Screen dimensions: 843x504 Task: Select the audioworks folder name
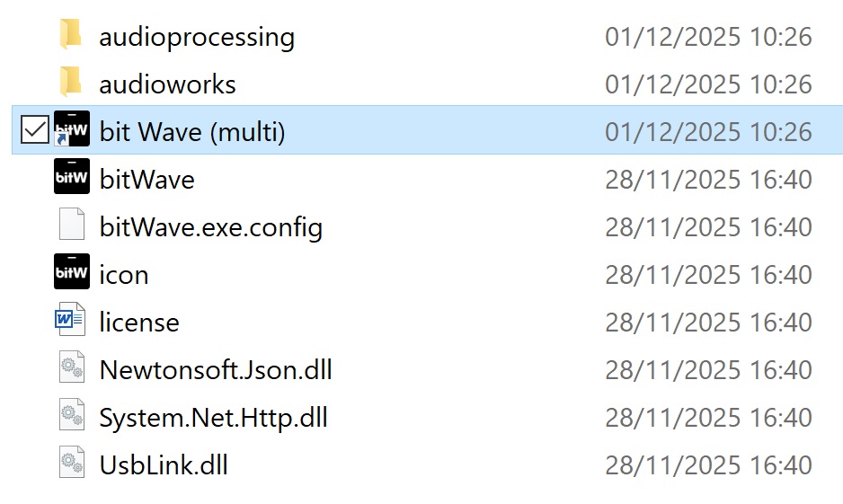click(167, 84)
